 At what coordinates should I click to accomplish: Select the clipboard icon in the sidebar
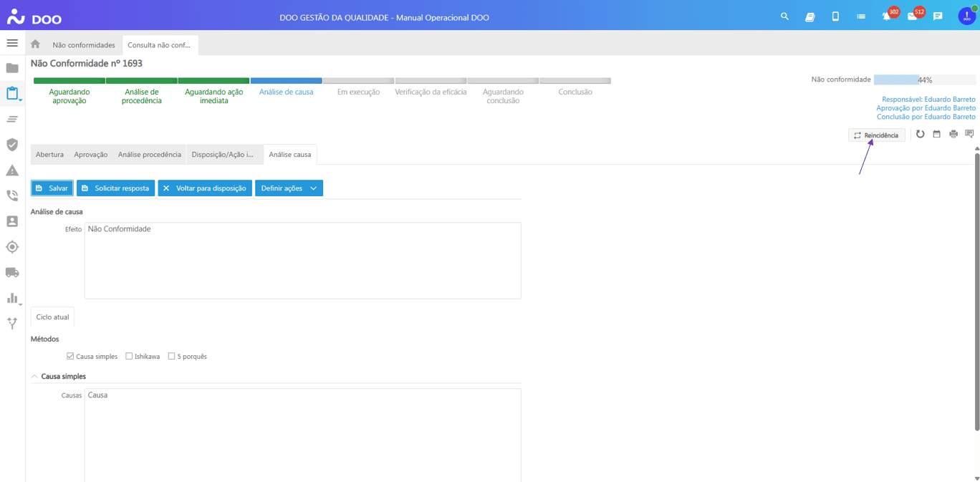tap(12, 93)
